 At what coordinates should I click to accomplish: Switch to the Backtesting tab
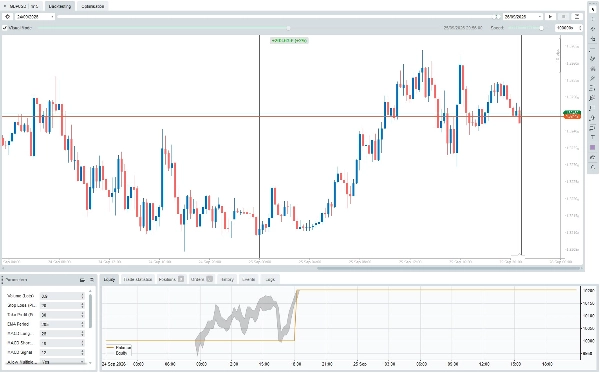coord(60,6)
